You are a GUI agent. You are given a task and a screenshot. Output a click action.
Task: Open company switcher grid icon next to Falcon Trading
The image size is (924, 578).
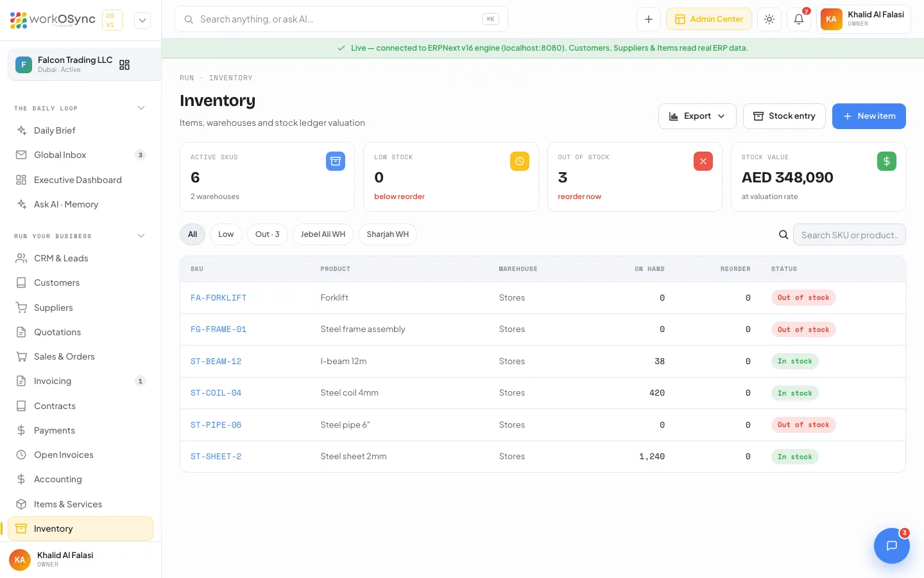pyautogui.click(x=124, y=65)
